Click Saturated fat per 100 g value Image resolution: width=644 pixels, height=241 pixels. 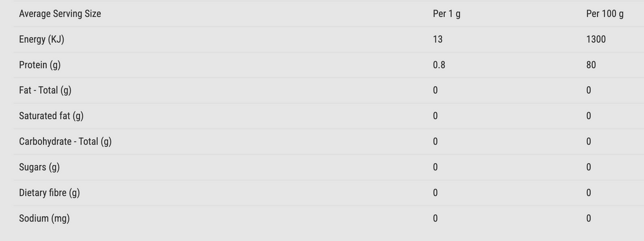[x=589, y=116]
